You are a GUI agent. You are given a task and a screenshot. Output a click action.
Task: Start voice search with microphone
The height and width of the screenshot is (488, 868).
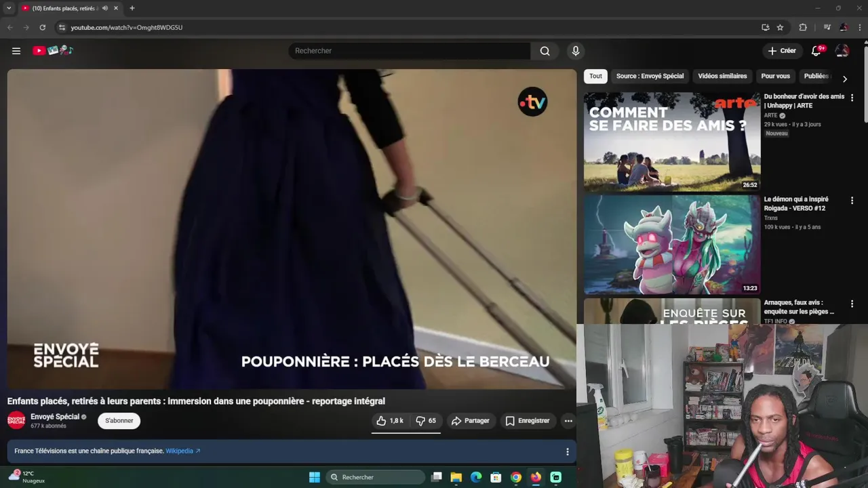tap(576, 51)
